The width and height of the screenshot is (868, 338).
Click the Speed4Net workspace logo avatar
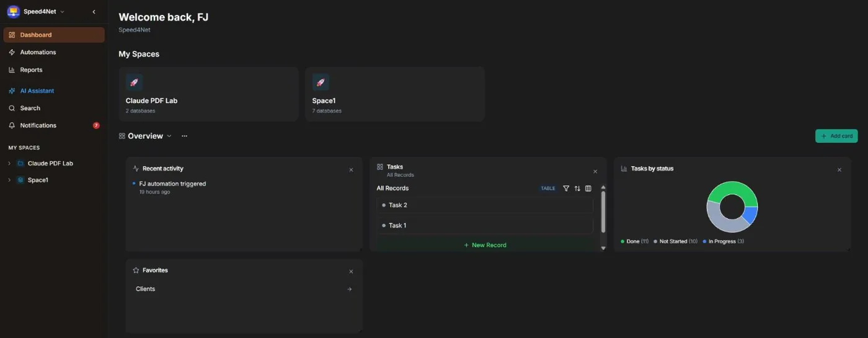tap(13, 11)
